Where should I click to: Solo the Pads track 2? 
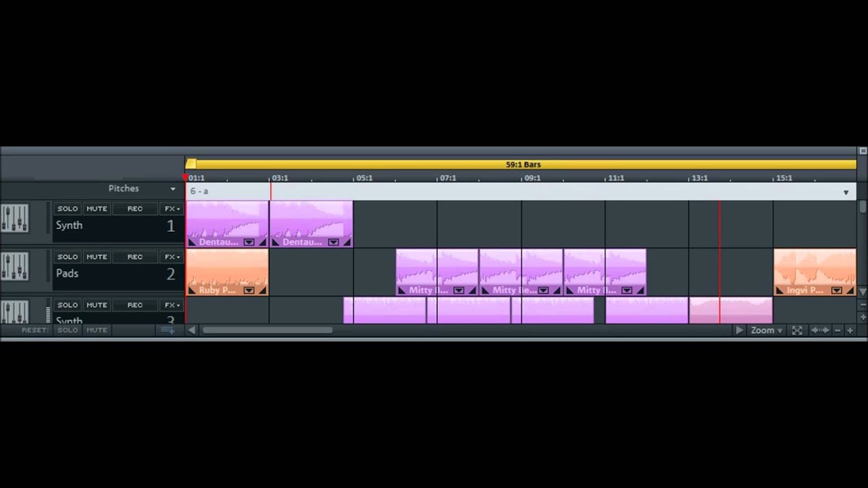coord(67,257)
